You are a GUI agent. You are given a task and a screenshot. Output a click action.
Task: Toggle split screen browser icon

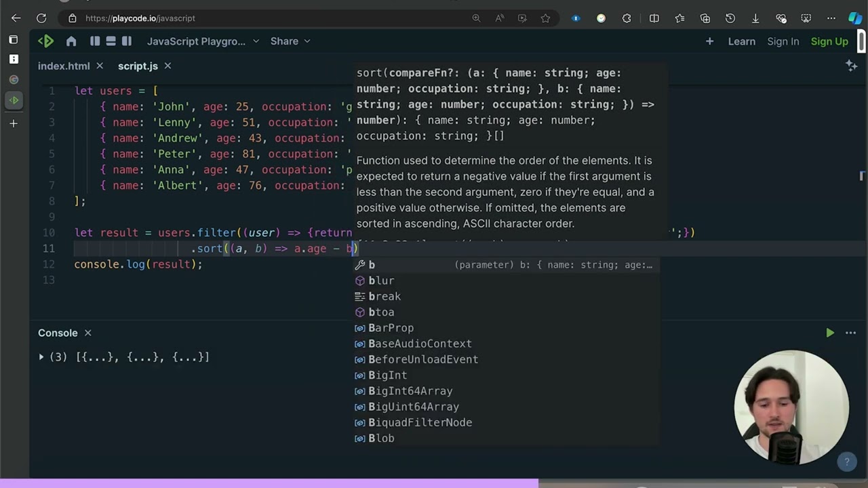654,18
